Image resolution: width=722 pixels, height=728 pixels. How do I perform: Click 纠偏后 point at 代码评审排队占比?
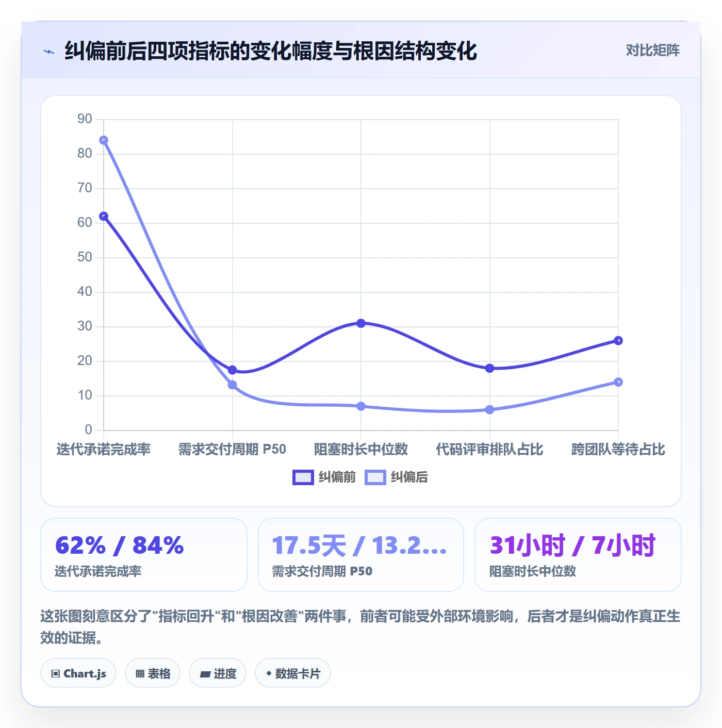click(x=490, y=410)
